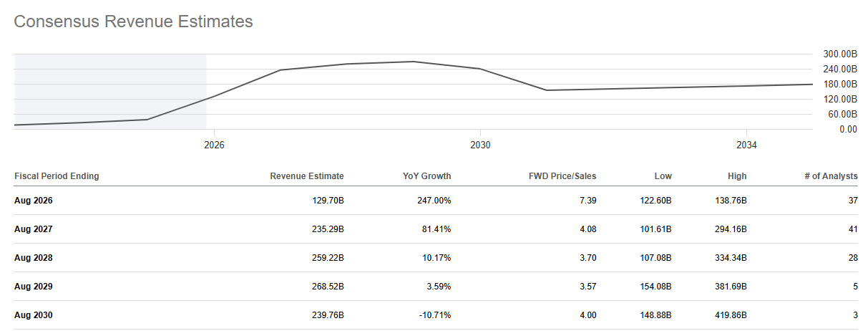
Task: Click the Low column header
Action: pos(663,176)
